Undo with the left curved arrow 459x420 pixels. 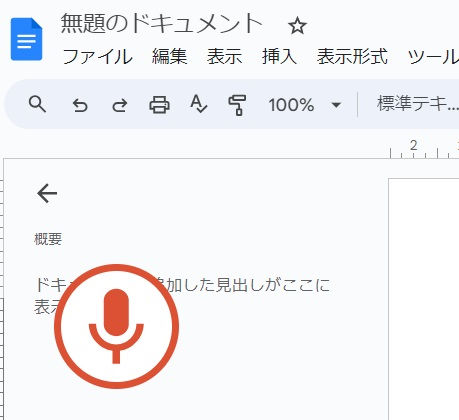[x=80, y=105]
